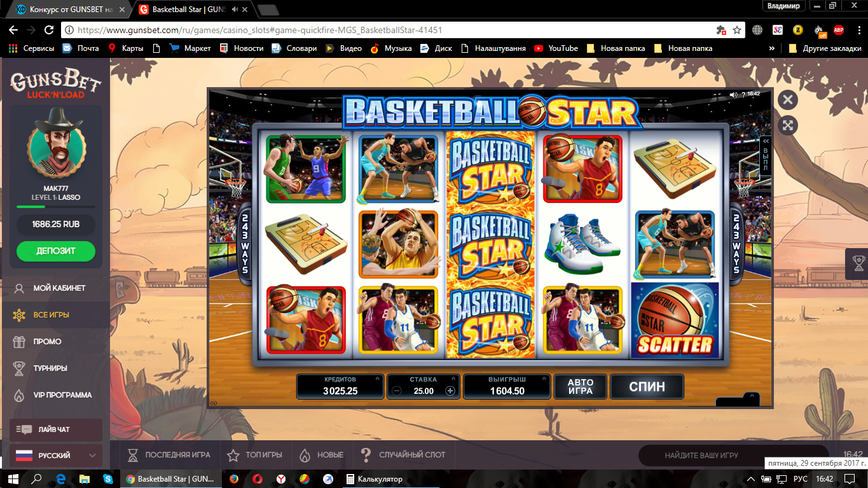Open VIP ПРОГРАММА section
The height and width of the screenshot is (488, 868).
(x=56, y=395)
